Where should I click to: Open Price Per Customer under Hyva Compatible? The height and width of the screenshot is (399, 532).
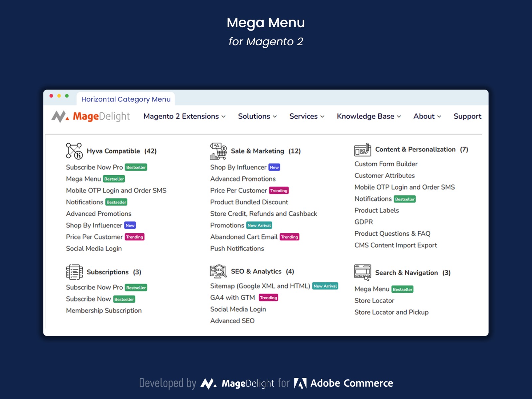[94, 237]
